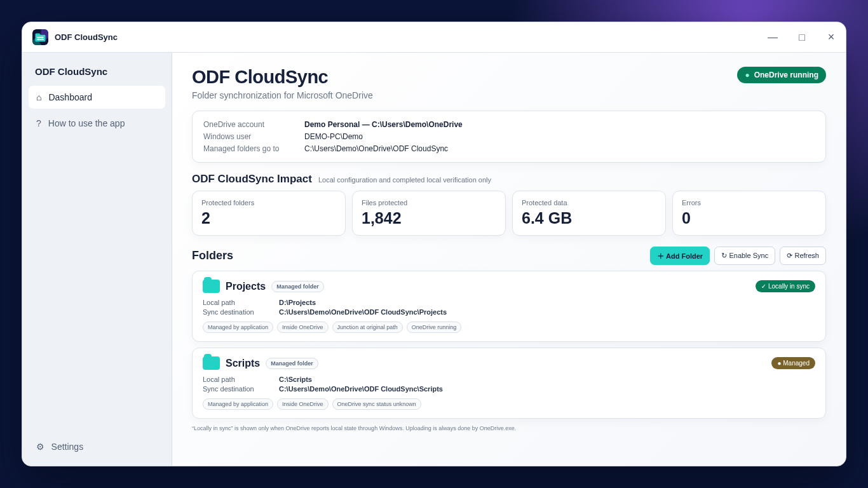Image resolution: width=868 pixels, height=488 pixels.
Task: Click Inside OneDrive tag in Scripts card
Action: (x=302, y=404)
